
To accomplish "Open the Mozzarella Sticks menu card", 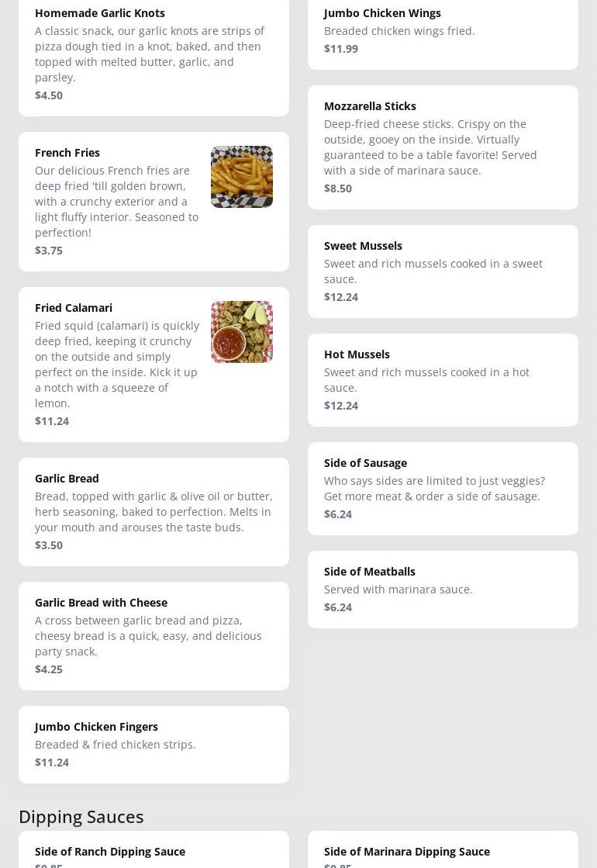I will pos(443,147).
